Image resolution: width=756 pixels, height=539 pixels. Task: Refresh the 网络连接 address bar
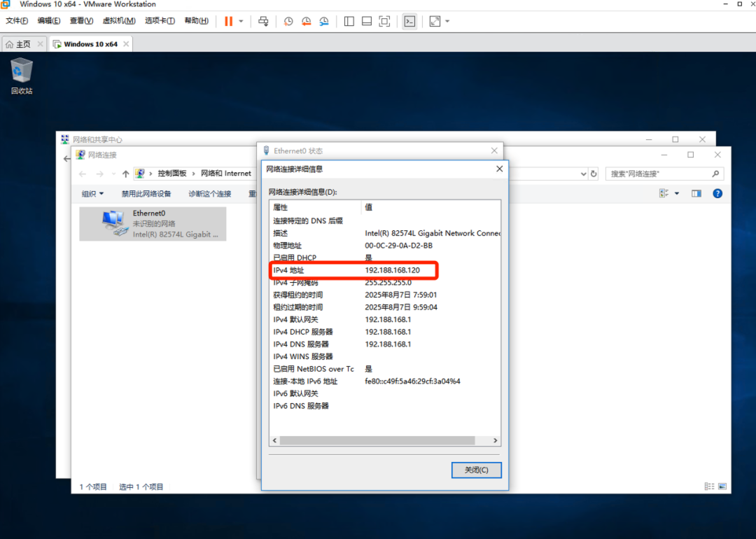pos(594,174)
